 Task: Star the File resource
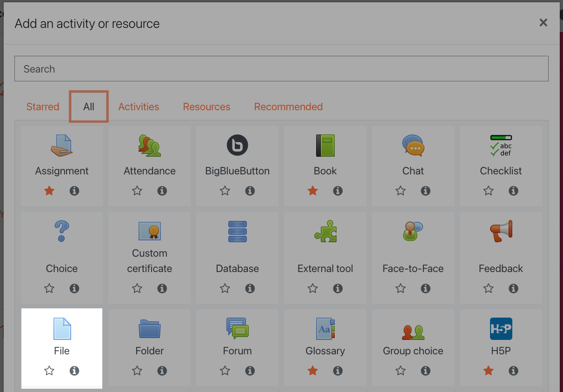click(x=49, y=371)
